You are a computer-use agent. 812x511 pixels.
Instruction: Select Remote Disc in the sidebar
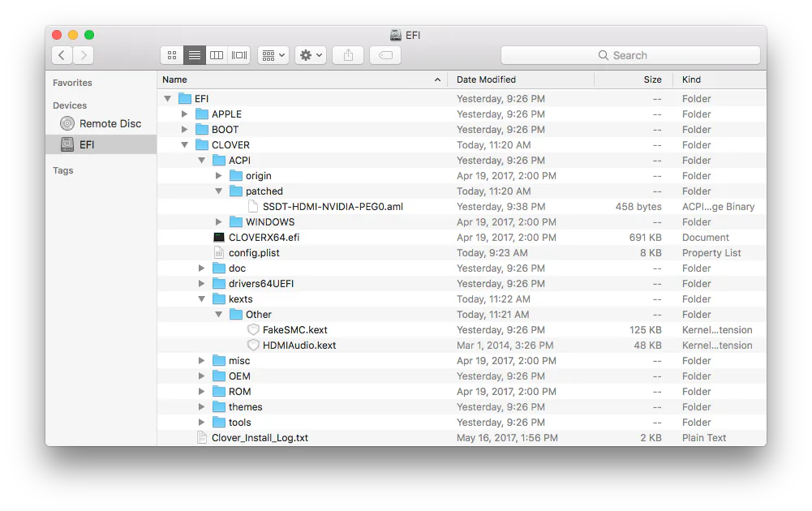[x=101, y=124]
